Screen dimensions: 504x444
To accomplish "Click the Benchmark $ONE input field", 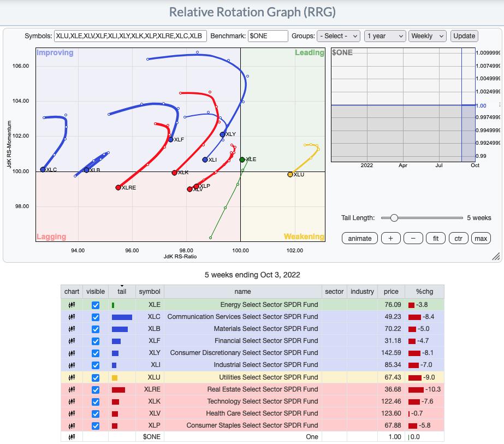I will [x=268, y=36].
